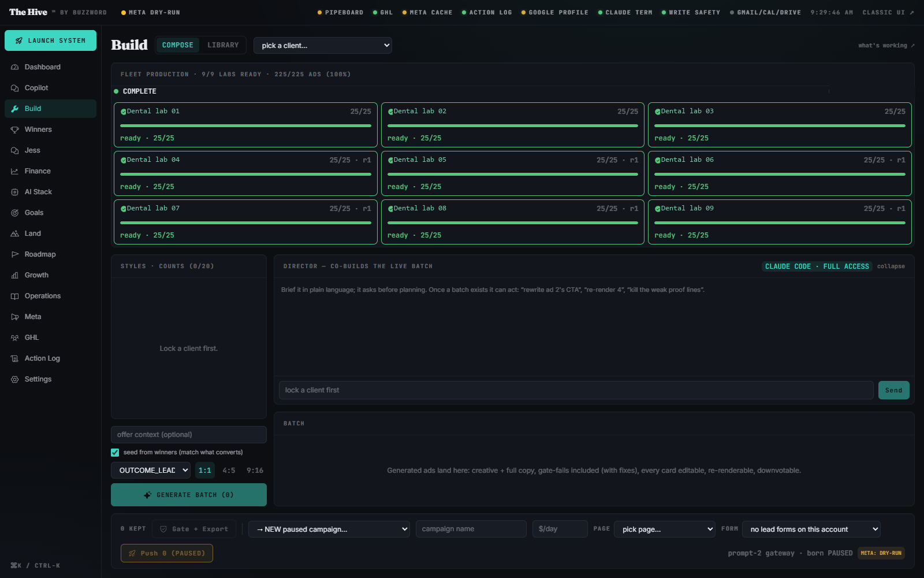Image resolution: width=924 pixels, height=578 pixels.
Task: Click the campaign name input field
Action: click(x=471, y=529)
